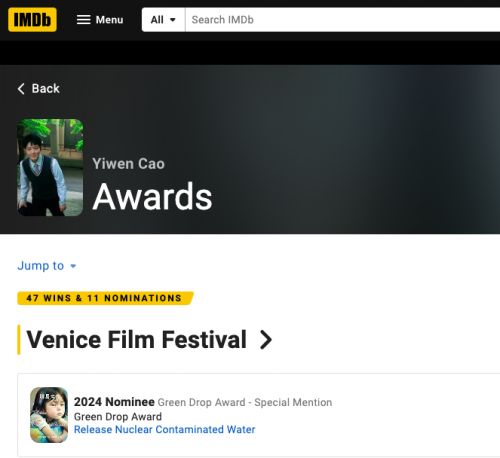
Task: Open the All search category dropdown
Action: 163,20
